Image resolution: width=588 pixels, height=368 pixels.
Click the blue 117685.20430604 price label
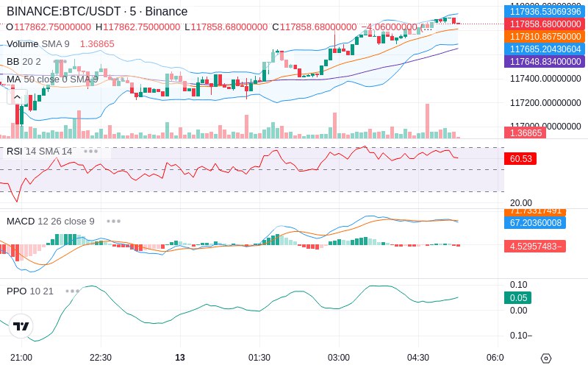pos(545,49)
